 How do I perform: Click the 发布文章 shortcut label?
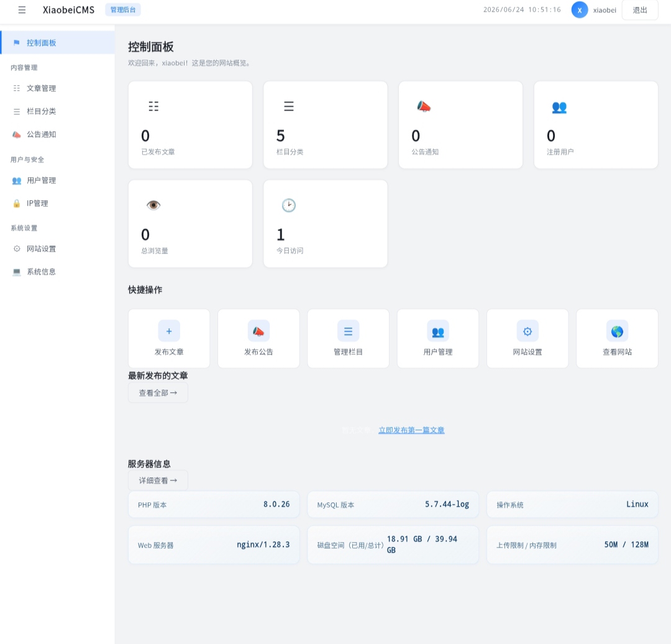169,352
